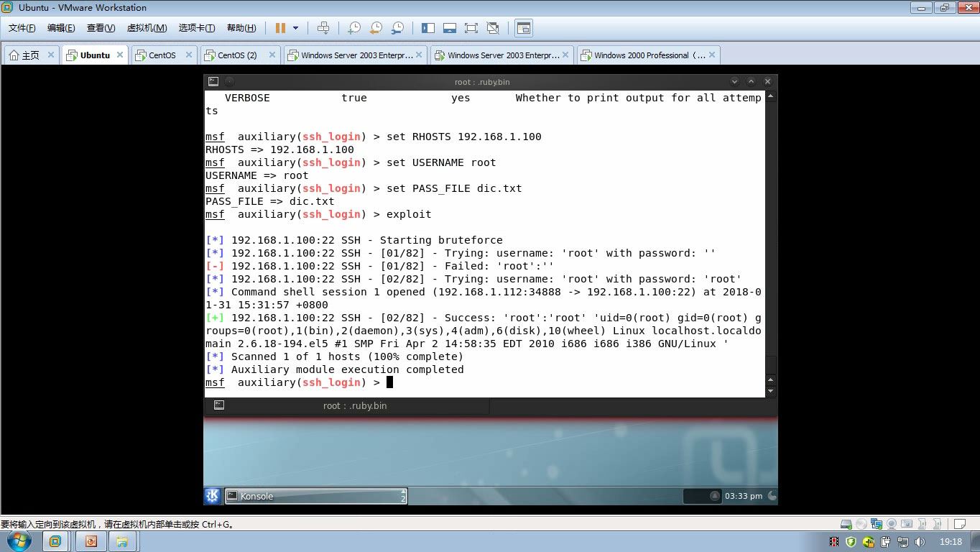Click the 'Auxiliary module execution completed' line
Screen dimensions: 980x552
(335, 369)
